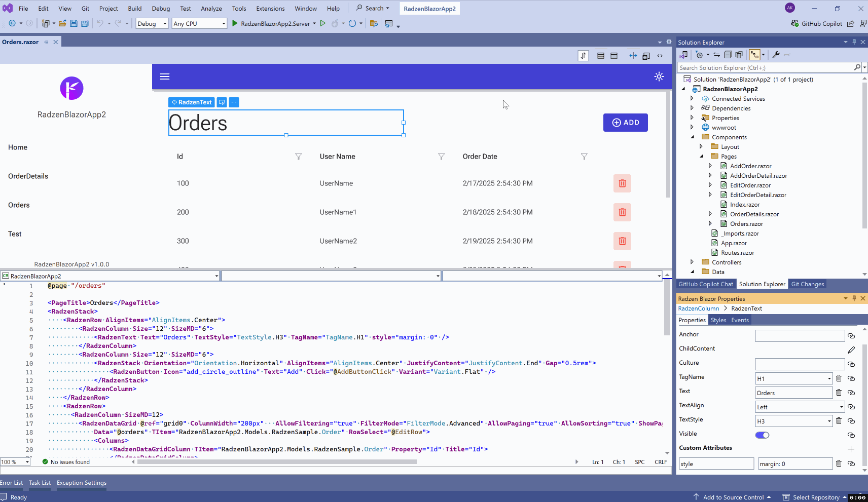The height and width of the screenshot is (502, 868).
Task: Switch to the GitHub Copilot Chat tab
Action: [706, 284]
